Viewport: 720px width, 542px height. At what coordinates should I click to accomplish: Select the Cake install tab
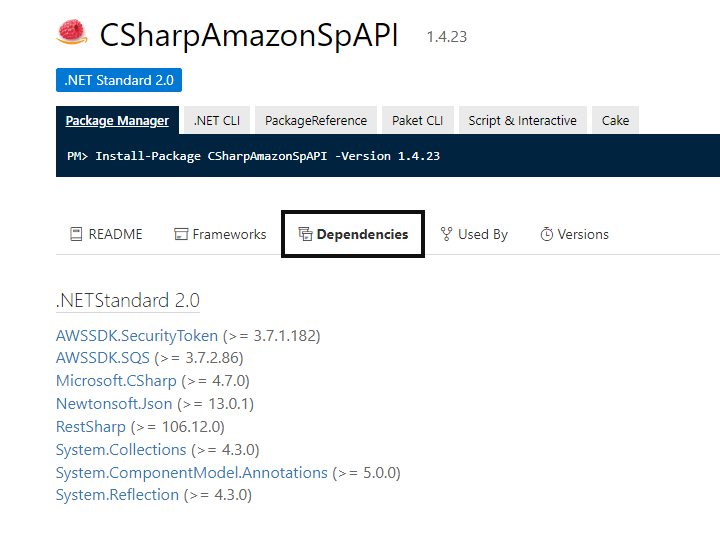615,120
